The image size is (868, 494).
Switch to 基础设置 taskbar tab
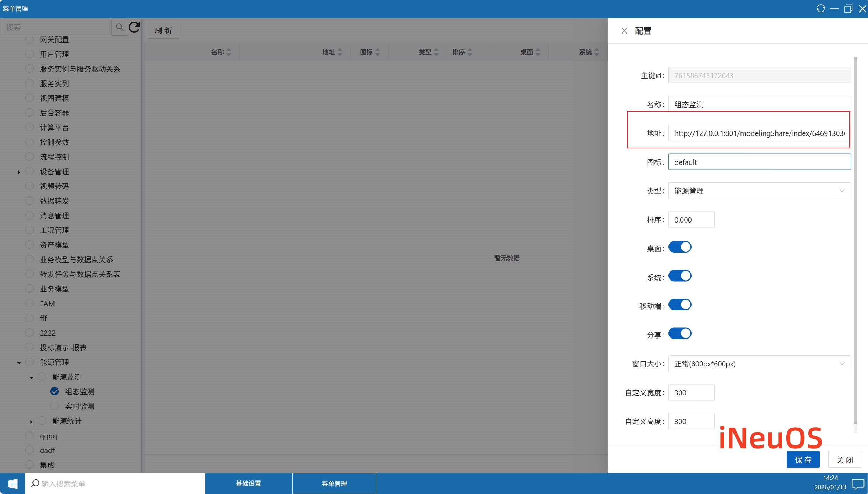point(248,484)
